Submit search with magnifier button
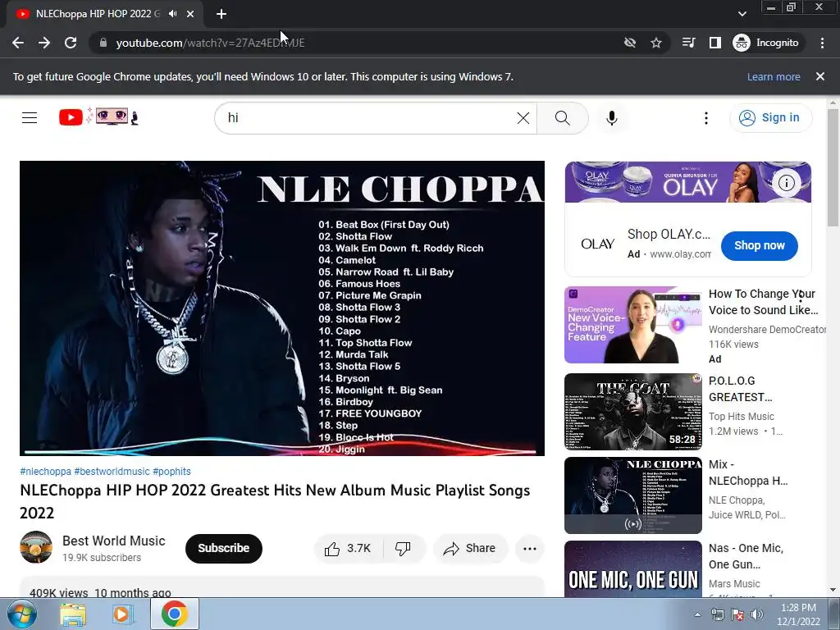Image resolution: width=840 pixels, height=630 pixels. coord(563,118)
